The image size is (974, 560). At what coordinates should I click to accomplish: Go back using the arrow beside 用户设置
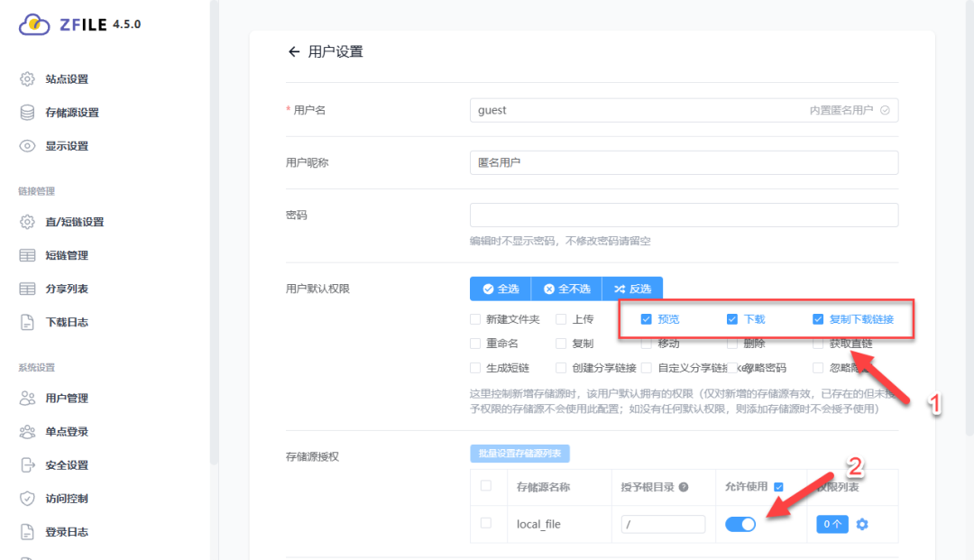coord(293,51)
